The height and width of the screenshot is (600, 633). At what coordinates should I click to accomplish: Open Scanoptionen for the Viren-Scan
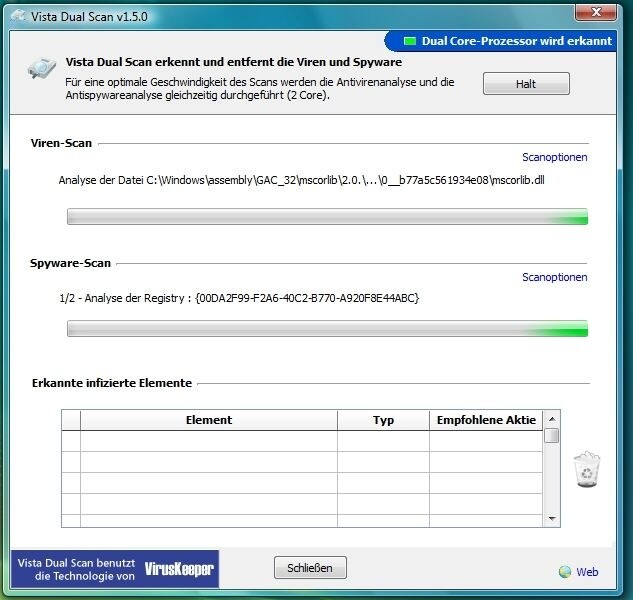point(554,157)
